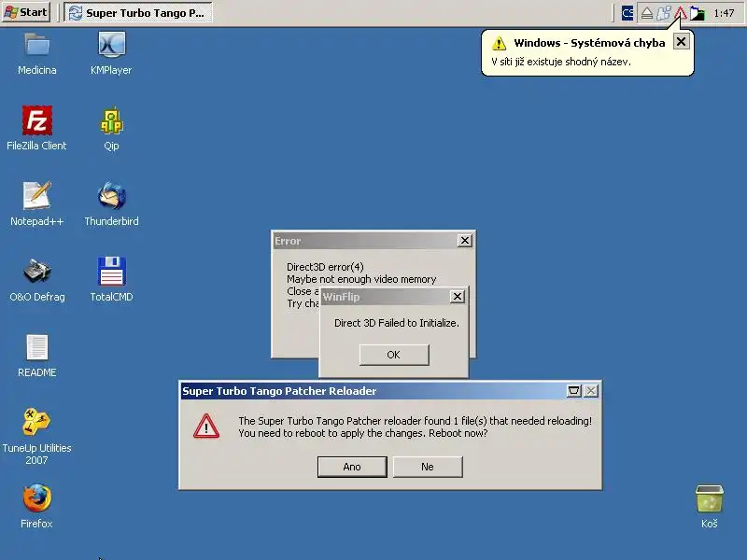
Task: Select the FileZilla Client icon
Action: click(x=37, y=120)
